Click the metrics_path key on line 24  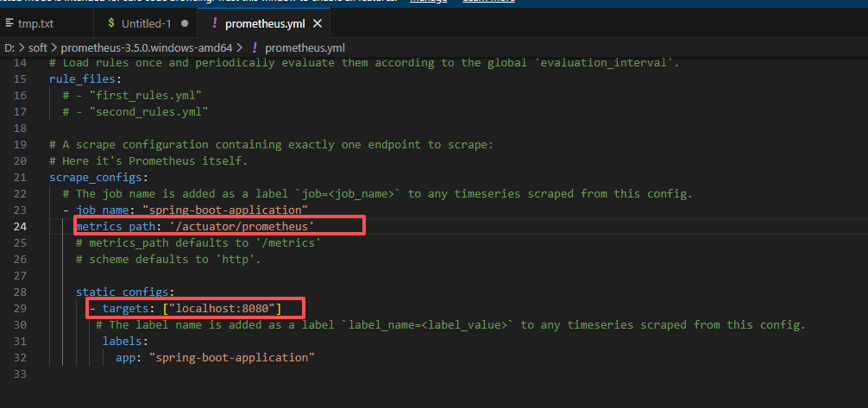[x=116, y=226]
